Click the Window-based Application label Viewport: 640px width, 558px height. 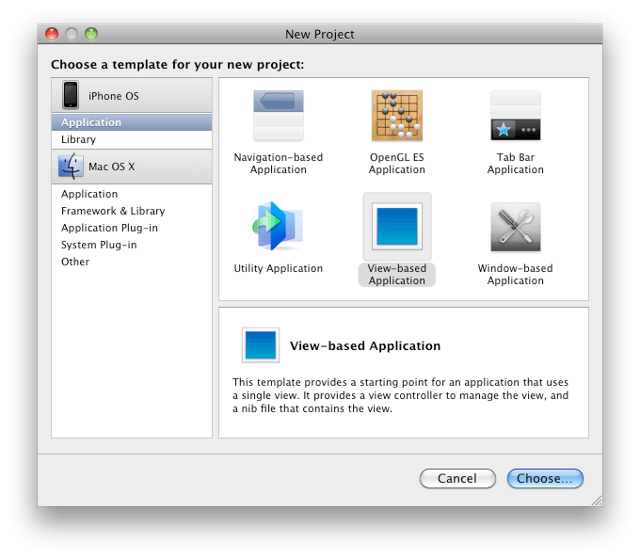(x=516, y=274)
